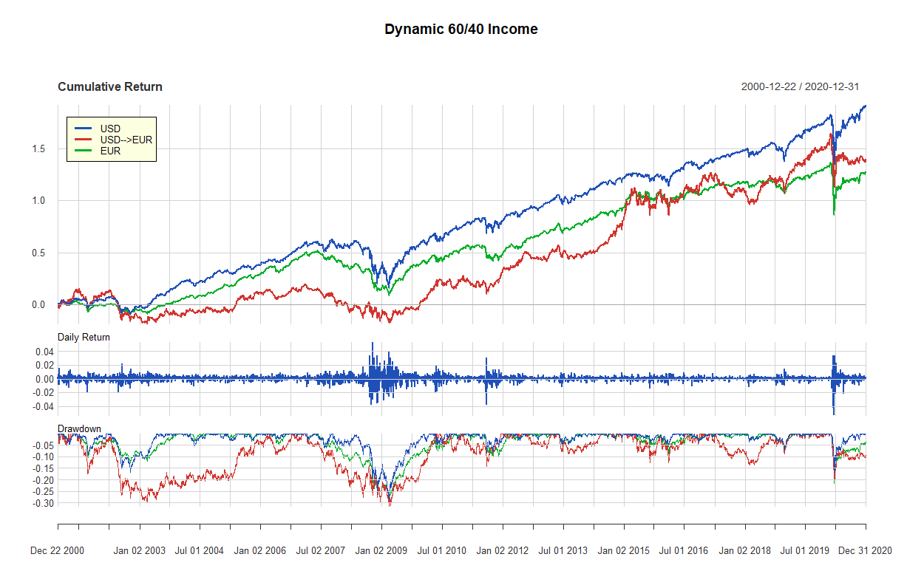Click the Jan 02 2015 date label

[x=623, y=551]
